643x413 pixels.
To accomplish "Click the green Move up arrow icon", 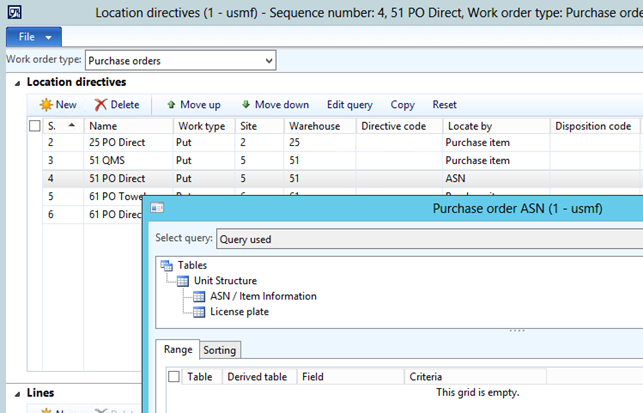I will (x=171, y=104).
